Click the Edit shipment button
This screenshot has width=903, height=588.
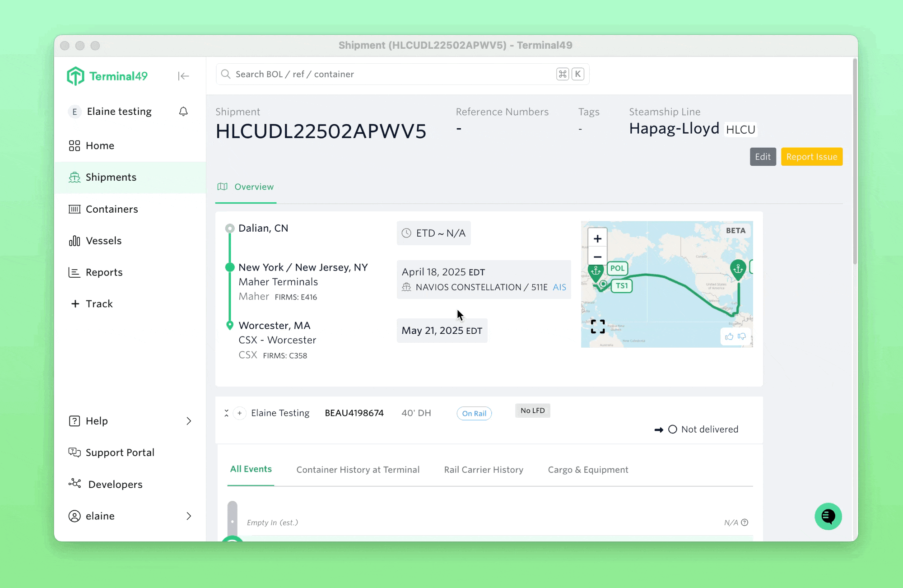point(763,157)
